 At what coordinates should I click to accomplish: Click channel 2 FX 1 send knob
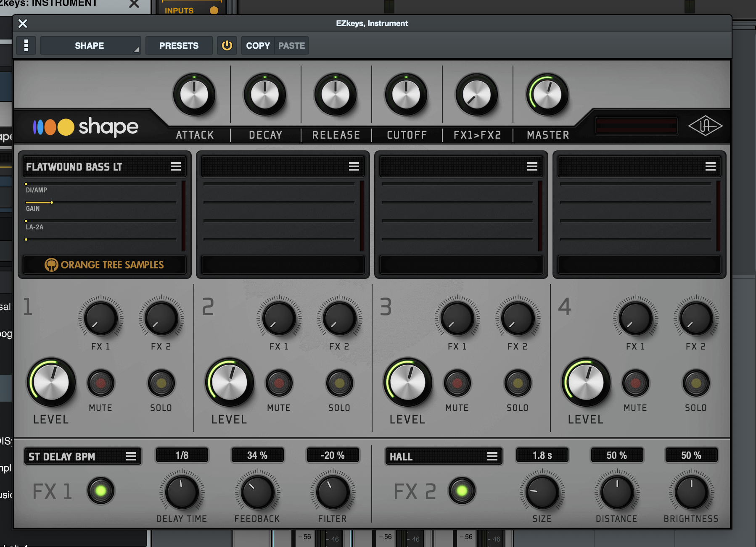(x=279, y=318)
